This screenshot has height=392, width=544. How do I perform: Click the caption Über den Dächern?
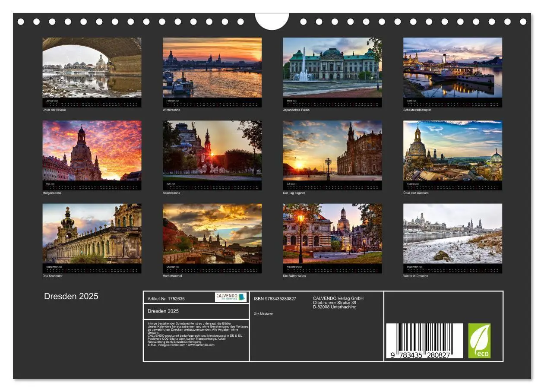tap(416, 193)
